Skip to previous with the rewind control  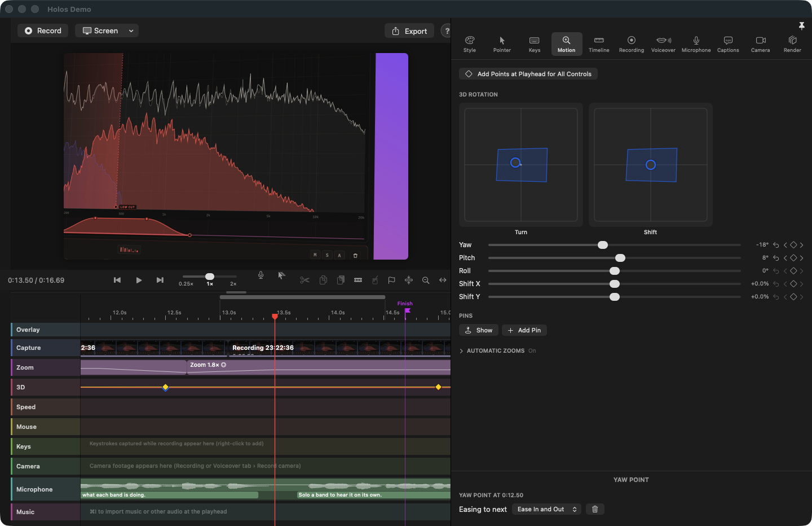117,280
